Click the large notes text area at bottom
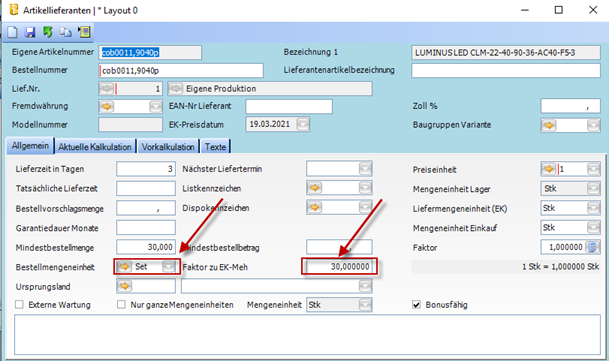The image size is (609, 361). [x=307, y=335]
